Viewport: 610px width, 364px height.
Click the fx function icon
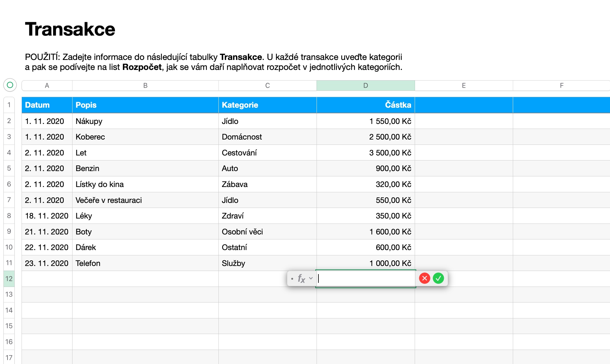click(301, 278)
